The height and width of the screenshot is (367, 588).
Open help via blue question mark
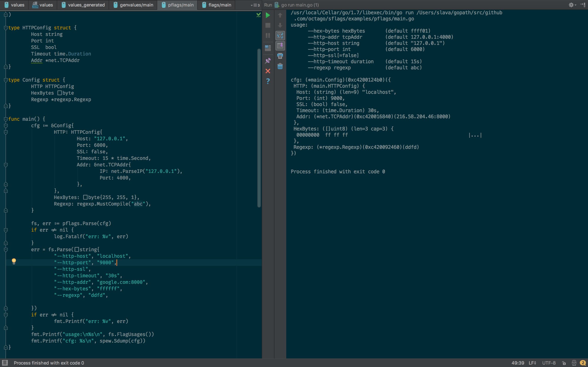pyautogui.click(x=268, y=81)
